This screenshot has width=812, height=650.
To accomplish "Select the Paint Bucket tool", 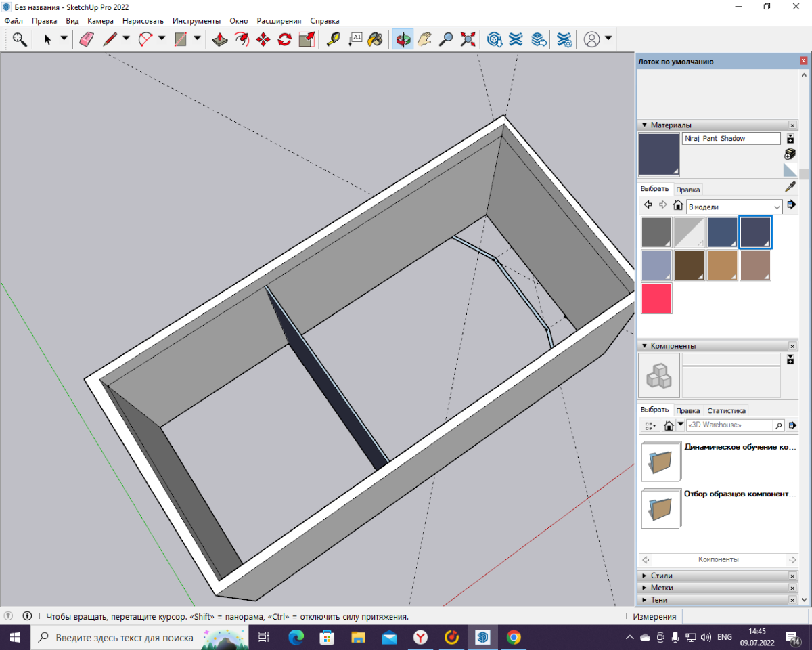I will (x=375, y=39).
